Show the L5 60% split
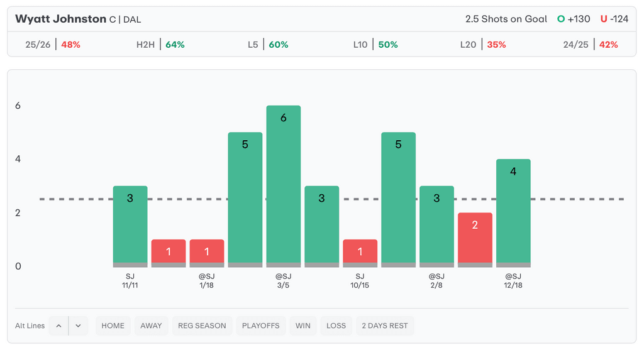 click(x=268, y=45)
